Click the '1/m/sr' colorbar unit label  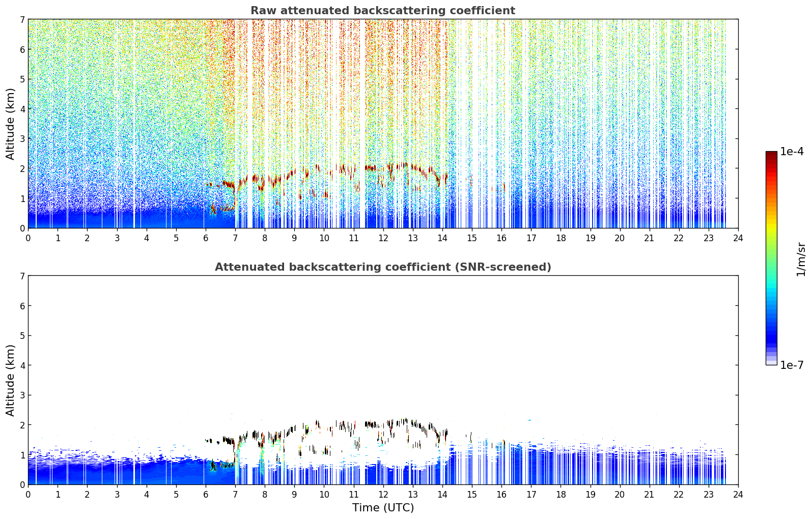[x=801, y=259]
